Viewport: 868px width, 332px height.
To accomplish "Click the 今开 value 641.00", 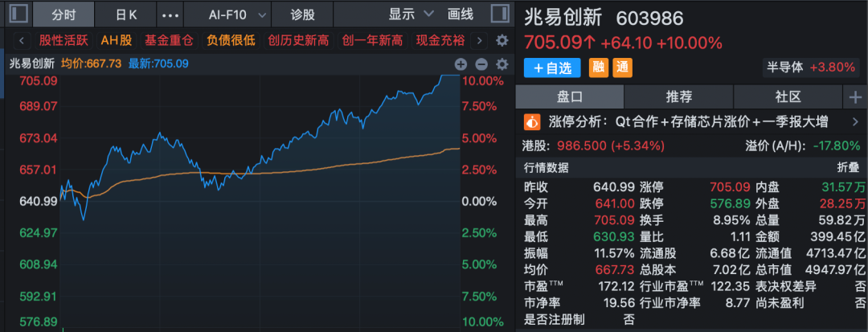I will tap(613, 203).
